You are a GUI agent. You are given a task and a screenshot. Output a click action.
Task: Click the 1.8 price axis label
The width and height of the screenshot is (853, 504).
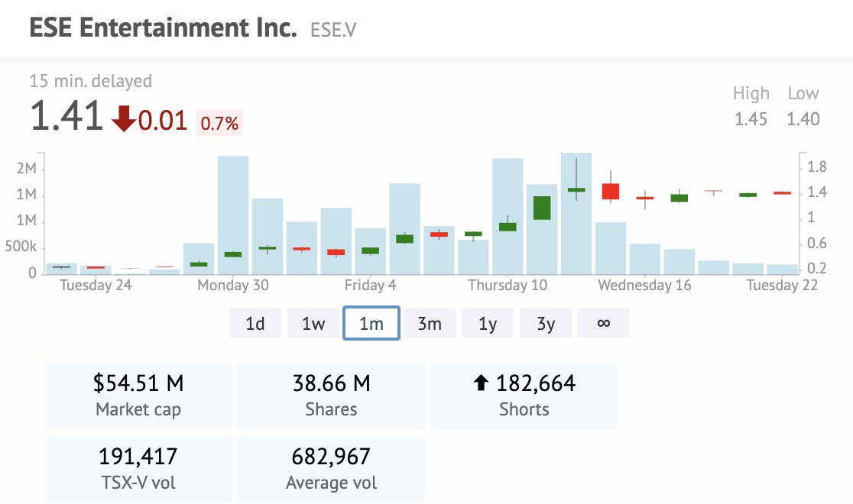[816, 167]
